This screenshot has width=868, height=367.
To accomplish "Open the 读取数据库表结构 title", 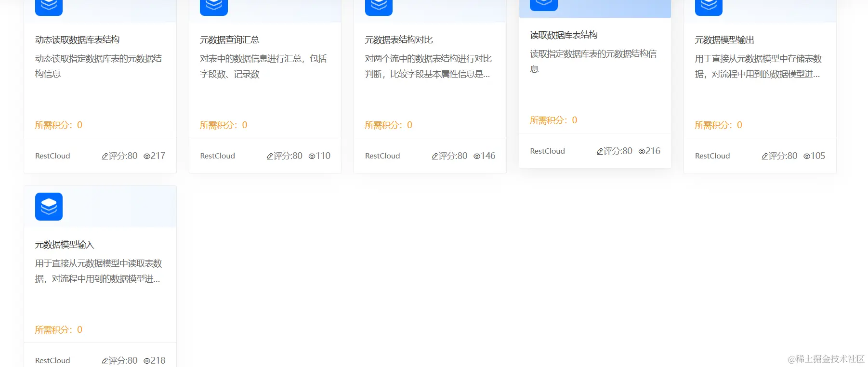I will (564, 35).
